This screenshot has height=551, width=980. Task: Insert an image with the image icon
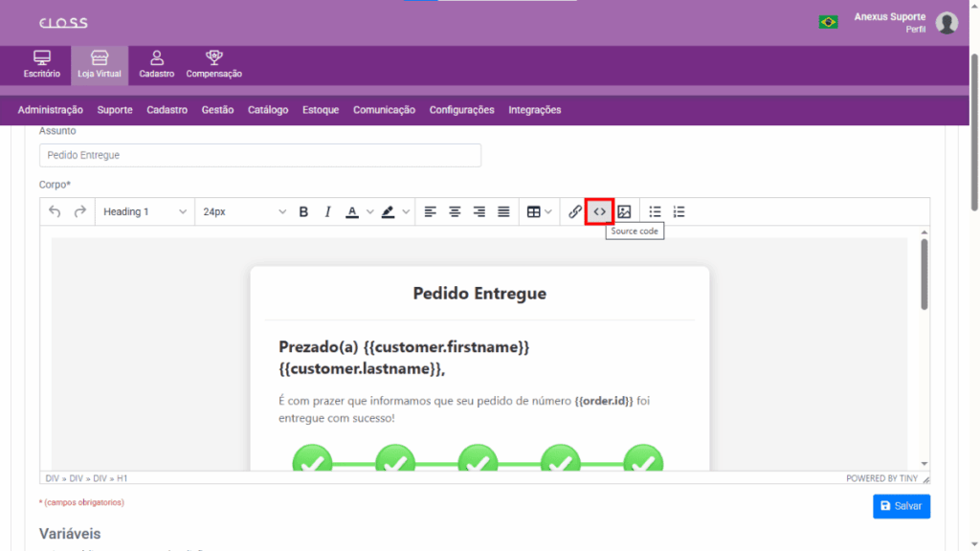624,211
